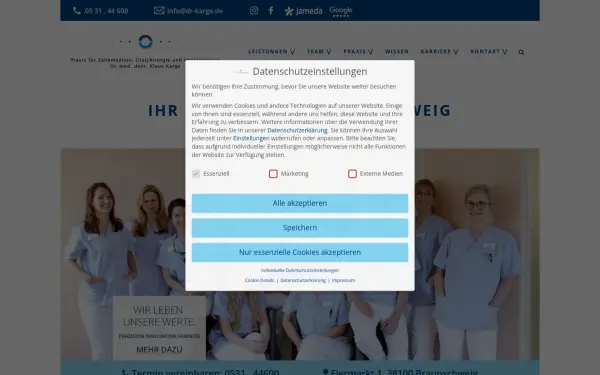Expand the Karriere menu
This screenshot has height=375, width=600.
tap(439, 51)
